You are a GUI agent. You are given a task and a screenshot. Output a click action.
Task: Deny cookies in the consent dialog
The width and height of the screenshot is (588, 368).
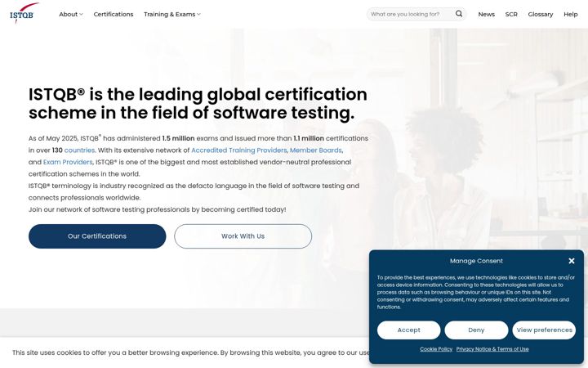[476, 330]
